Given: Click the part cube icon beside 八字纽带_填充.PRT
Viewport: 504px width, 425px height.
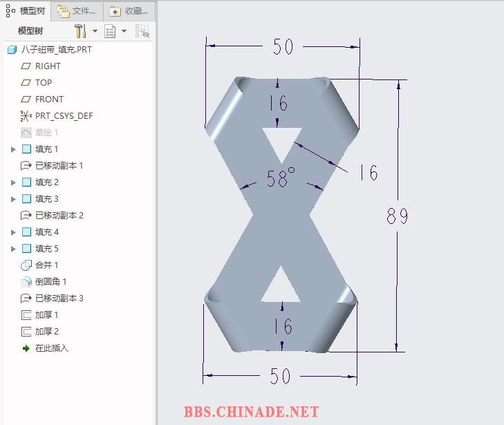Looking at the screenshot, I should pyautogui.click(x=12, y=50).
